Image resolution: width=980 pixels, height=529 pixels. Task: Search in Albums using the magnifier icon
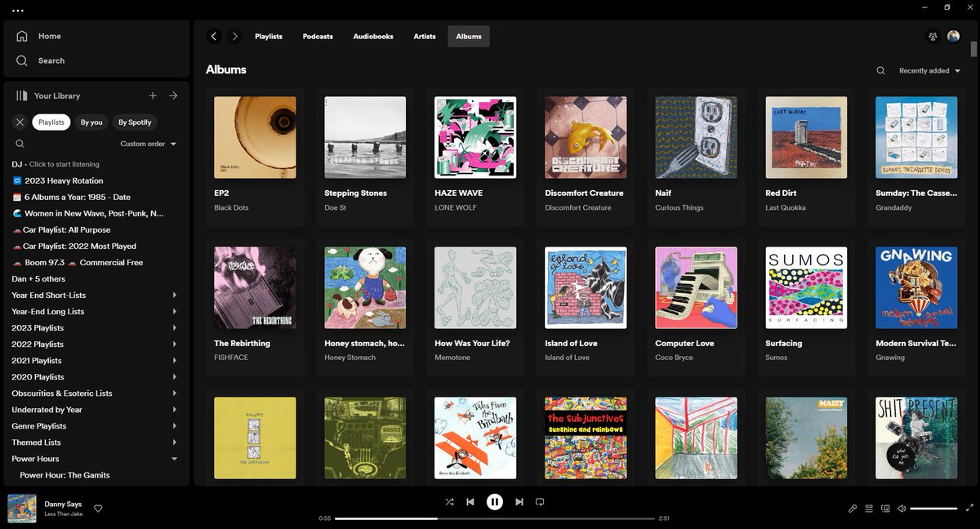(x=880, y=70)
